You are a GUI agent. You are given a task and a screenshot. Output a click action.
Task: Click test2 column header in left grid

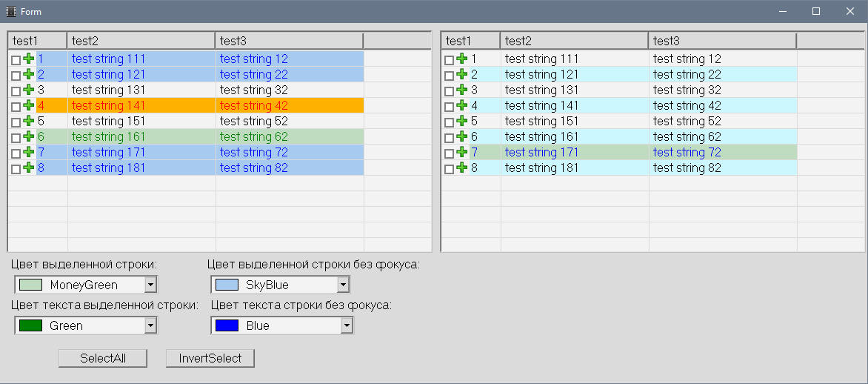point(141,41)
